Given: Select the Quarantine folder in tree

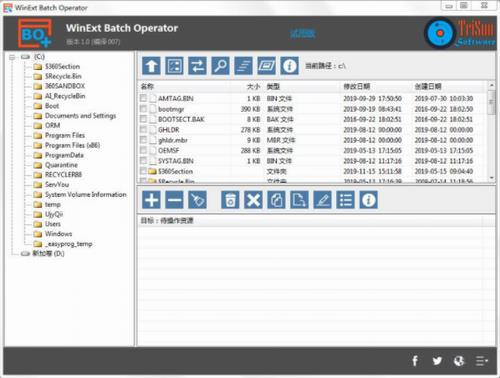Looking at the screenshot, I should [x=61, y=165].
